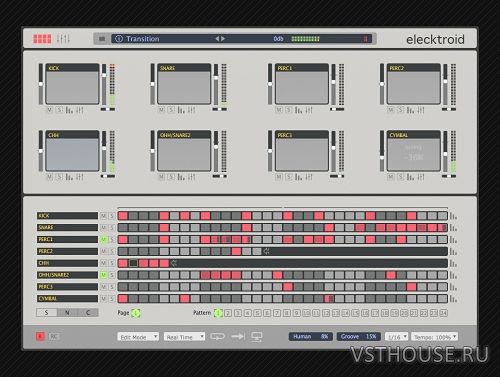Click the RC button beside record

54,336
